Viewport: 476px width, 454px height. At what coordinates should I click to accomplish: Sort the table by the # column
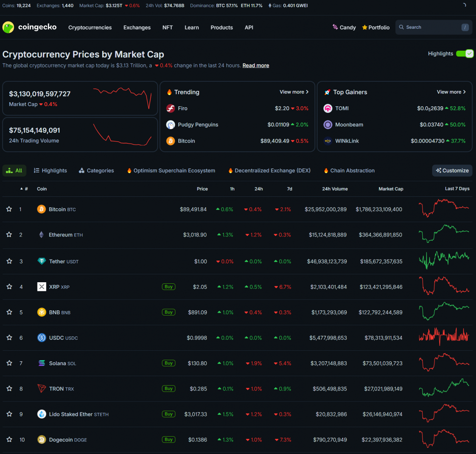point(25,189)
